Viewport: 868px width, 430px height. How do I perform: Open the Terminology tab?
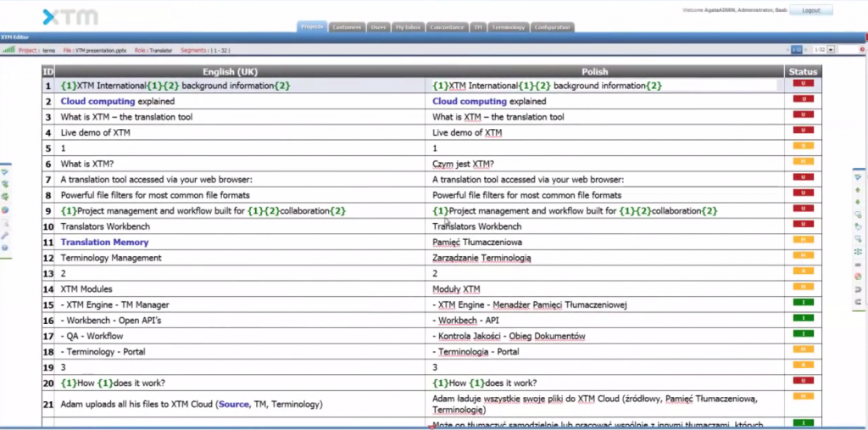509,27
